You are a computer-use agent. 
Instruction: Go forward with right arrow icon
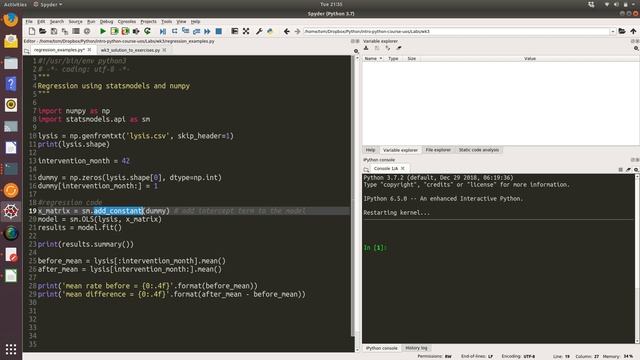click(x=297, y=31)
